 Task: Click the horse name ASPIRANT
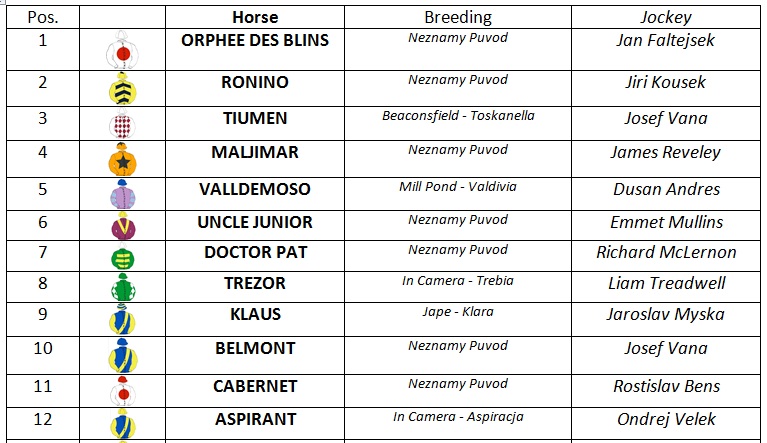pyautogui.click(x=255, y=419)
